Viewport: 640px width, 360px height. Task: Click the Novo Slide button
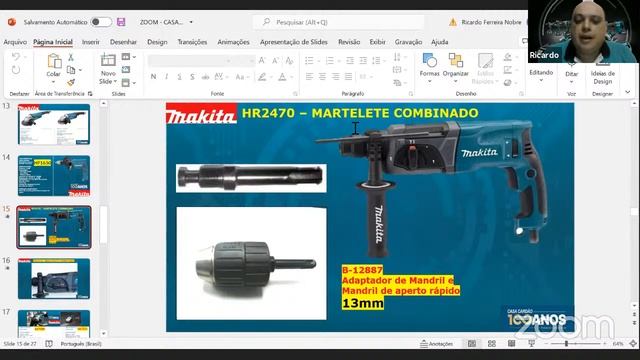[x=108, y=69]
